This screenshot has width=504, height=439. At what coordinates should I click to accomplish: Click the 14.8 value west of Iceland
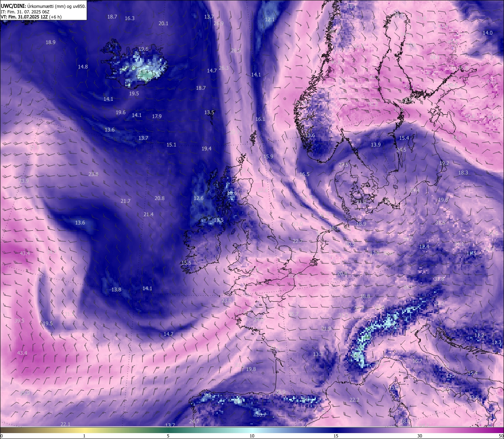pyautogui.click(x=83, y=67)
